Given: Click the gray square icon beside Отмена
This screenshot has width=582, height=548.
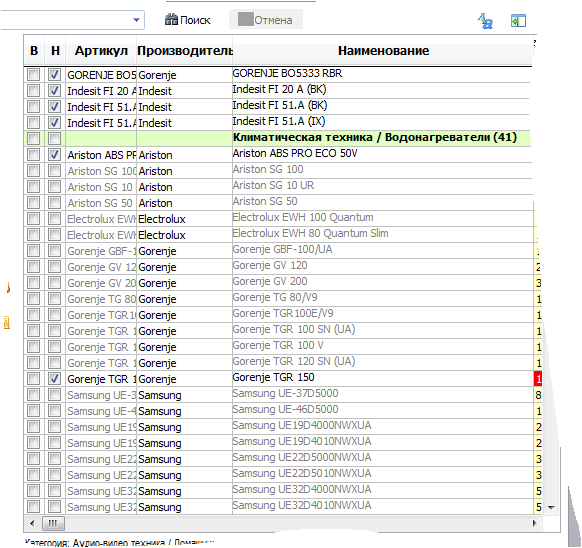Looking at the screenshot, I should (x=245, y=19).
